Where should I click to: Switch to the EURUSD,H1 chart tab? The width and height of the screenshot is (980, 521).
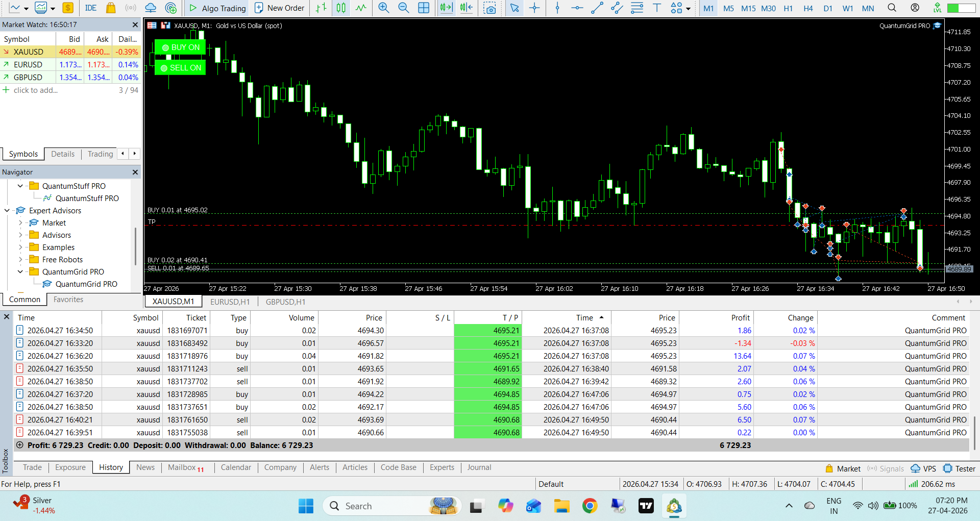pos(230,302)
